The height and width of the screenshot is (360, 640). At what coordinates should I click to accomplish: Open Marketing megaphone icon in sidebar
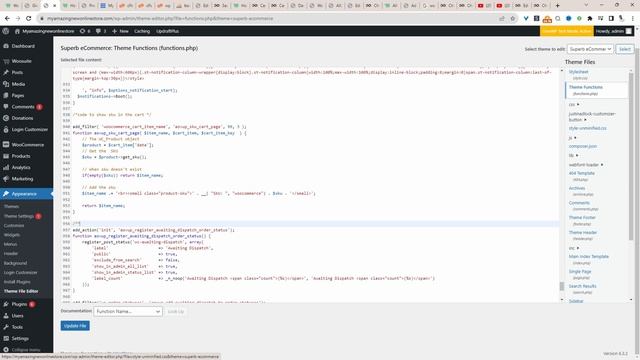click(x=6, y=179)
